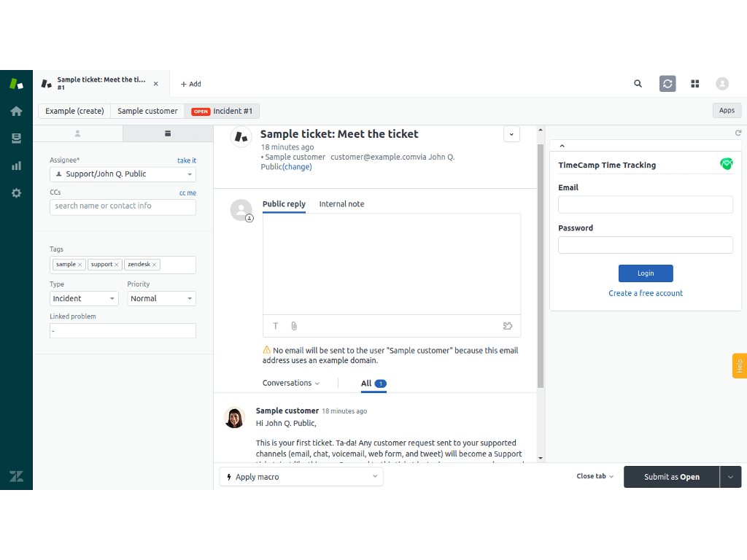Open the Reporting bar chart icon

point(16,166)
